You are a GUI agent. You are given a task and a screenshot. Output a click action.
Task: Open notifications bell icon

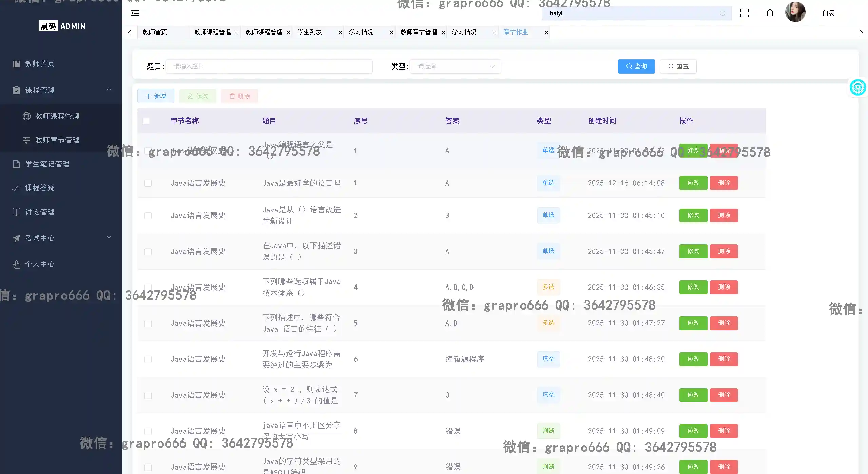[x=770, y=13]
